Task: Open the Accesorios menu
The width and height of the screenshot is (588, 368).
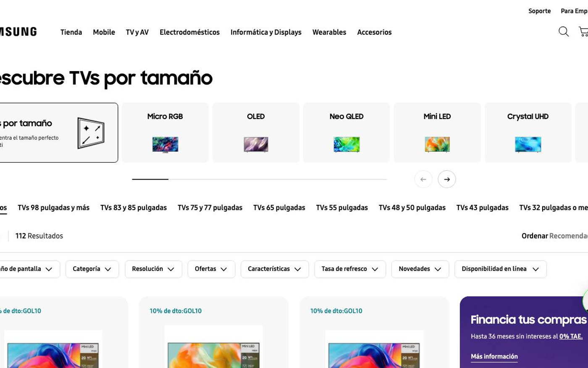Action: point(374,32)
